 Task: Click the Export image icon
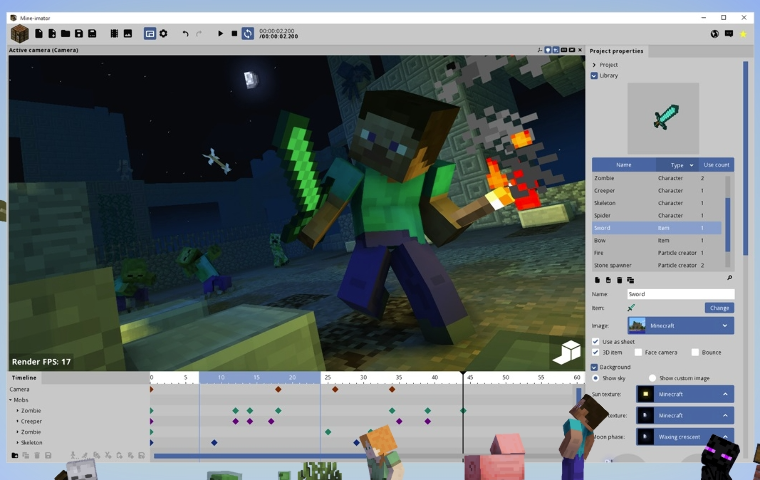128,34
